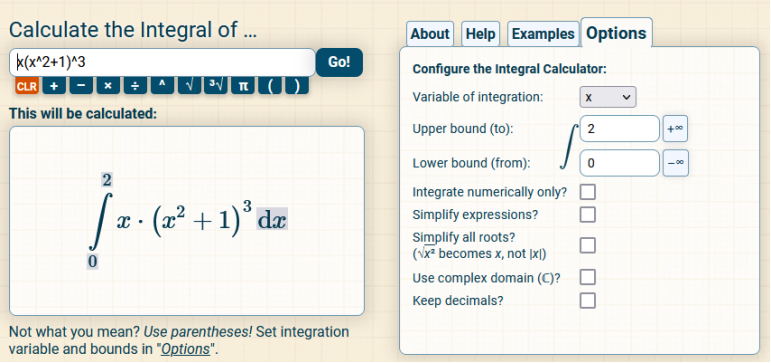This screenshot has height=363, width=771.
Task: Open the Help tab
Action: pyautogui.click(x=480, y=34)
